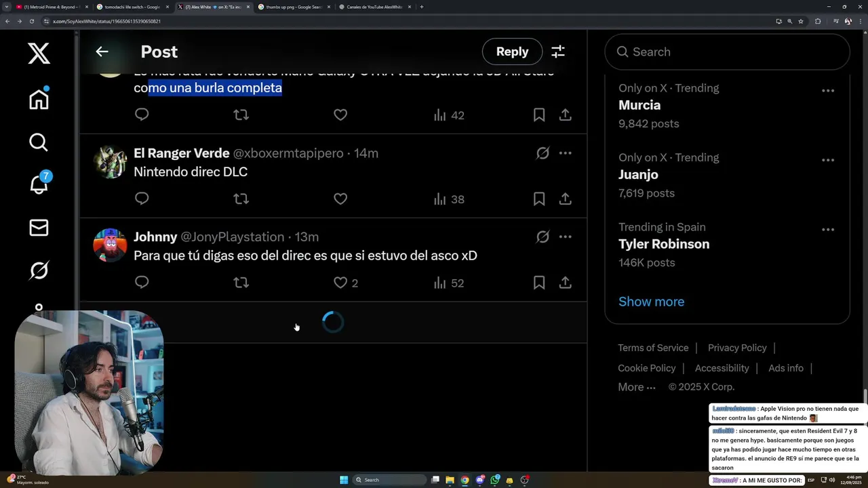Click the Reply button in Post header
This screenshot has width=868, height=488.
click(512, 52)
